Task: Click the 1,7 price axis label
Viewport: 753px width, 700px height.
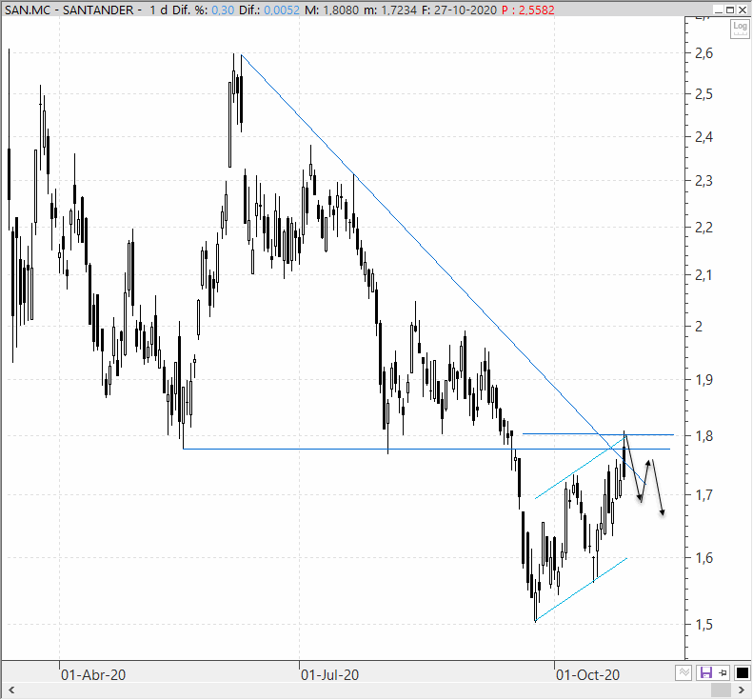Action: click(703, 495)
